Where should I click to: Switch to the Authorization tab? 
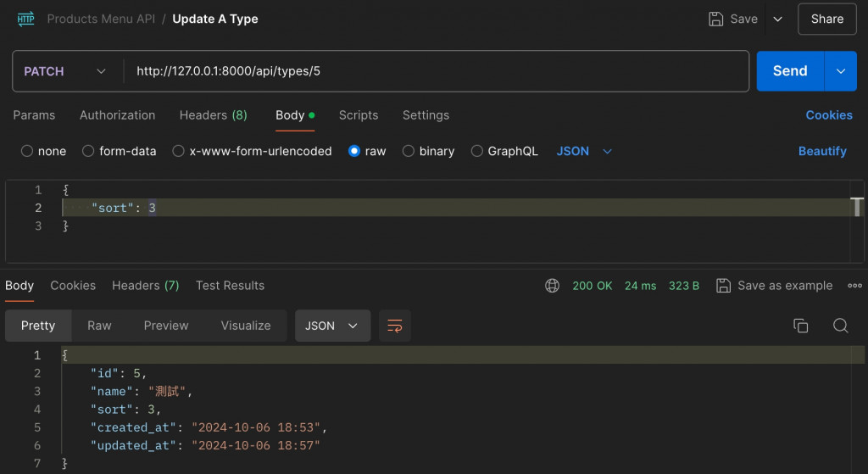click(x=117, y=115)
